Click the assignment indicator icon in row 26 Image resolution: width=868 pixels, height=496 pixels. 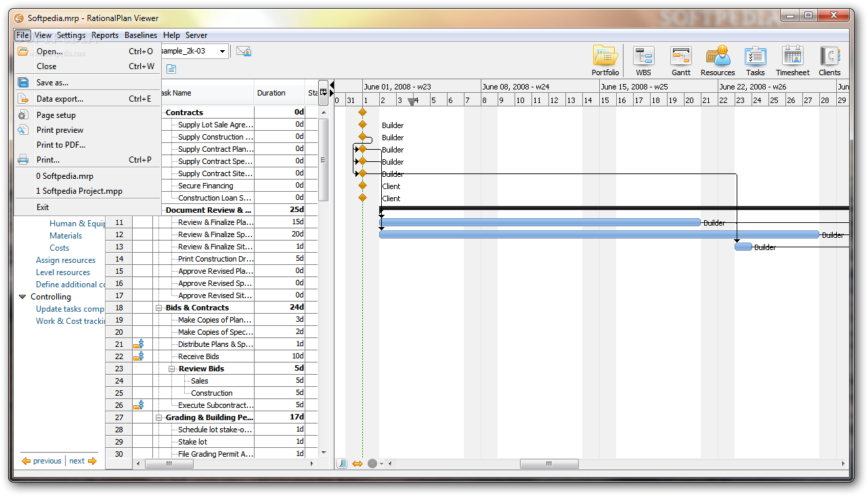(x=139, y=405)
